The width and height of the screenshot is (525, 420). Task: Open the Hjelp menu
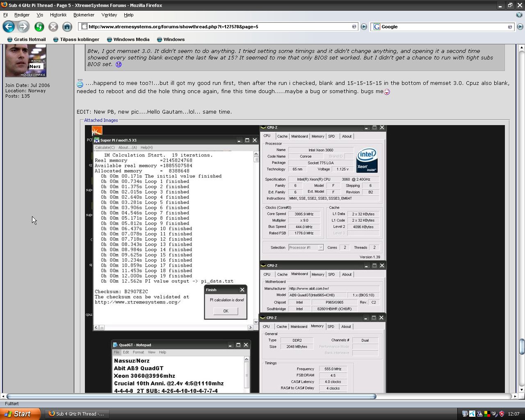(x=129, y=15)
